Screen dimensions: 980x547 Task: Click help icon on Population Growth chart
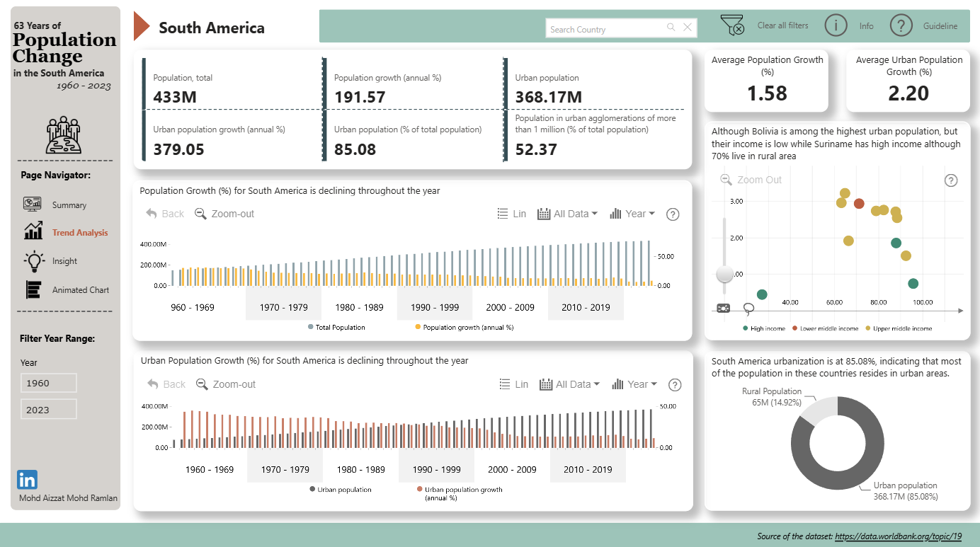point(673,214)
